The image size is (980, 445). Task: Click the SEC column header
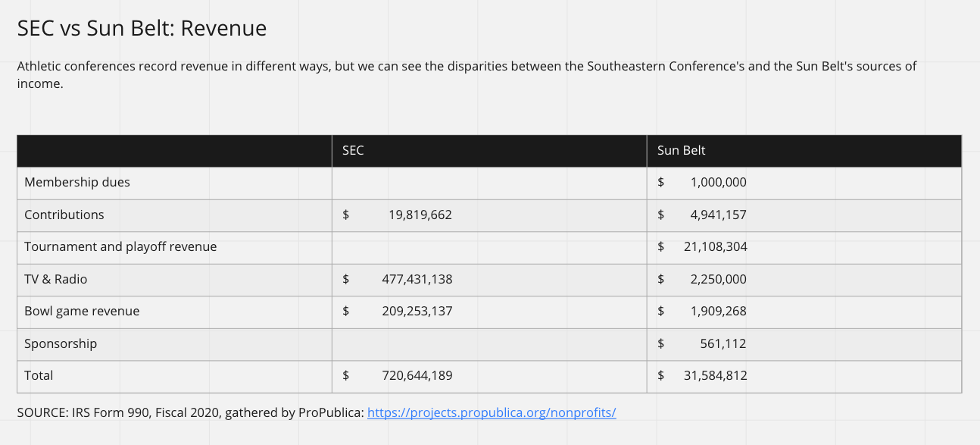[353, 150]
